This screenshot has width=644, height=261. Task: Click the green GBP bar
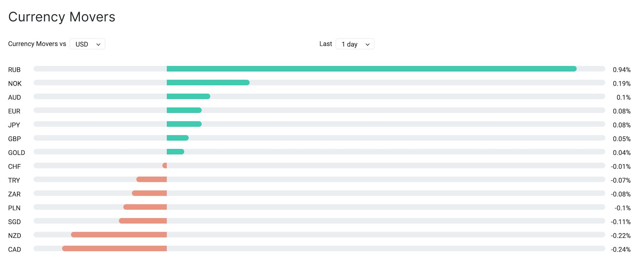178,138
